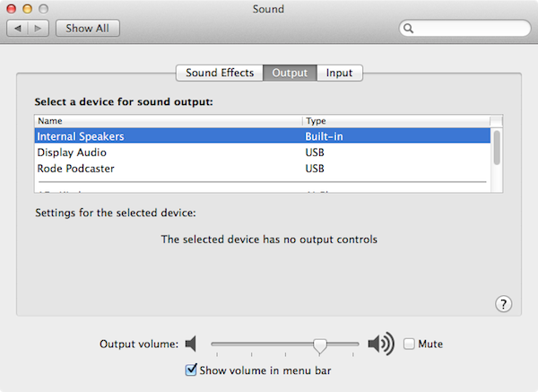Select Rode Podcaster output device
538x392 pixels.
pos(263,169)
